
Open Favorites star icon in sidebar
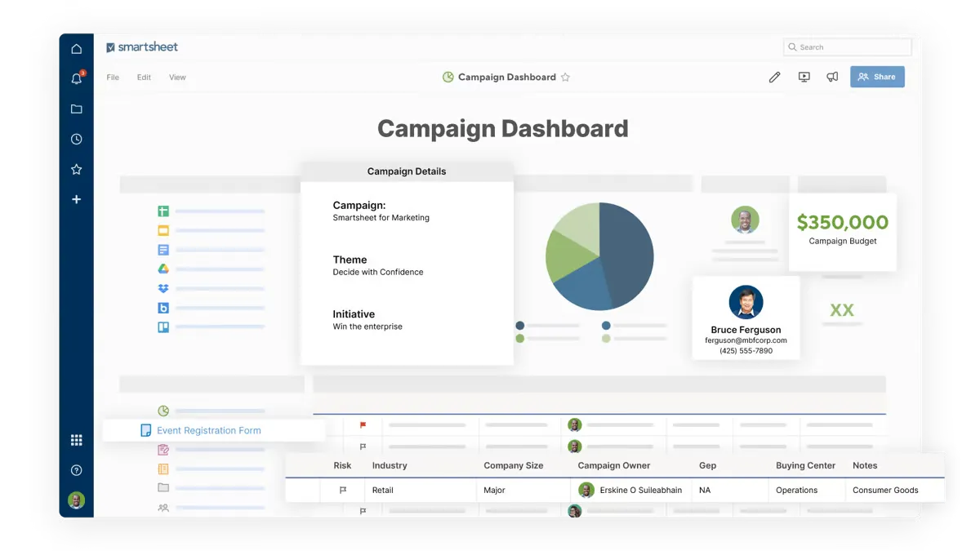click(x=76, y=169)
